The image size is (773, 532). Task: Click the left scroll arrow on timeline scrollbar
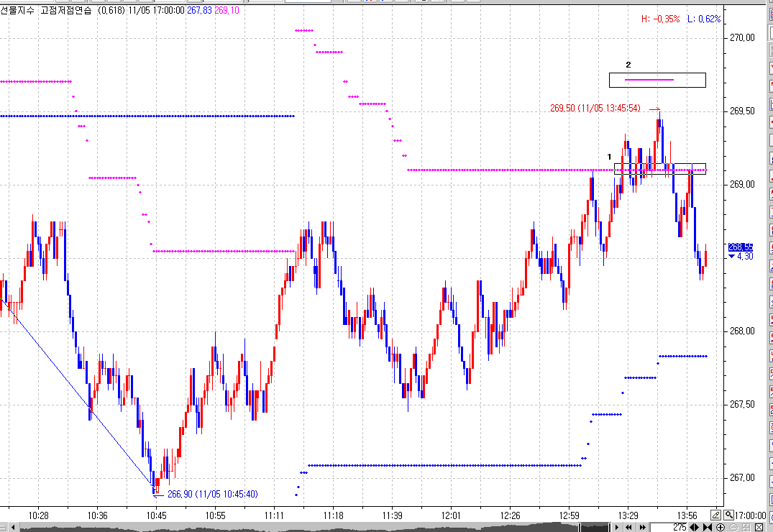(x=14, y=527)
